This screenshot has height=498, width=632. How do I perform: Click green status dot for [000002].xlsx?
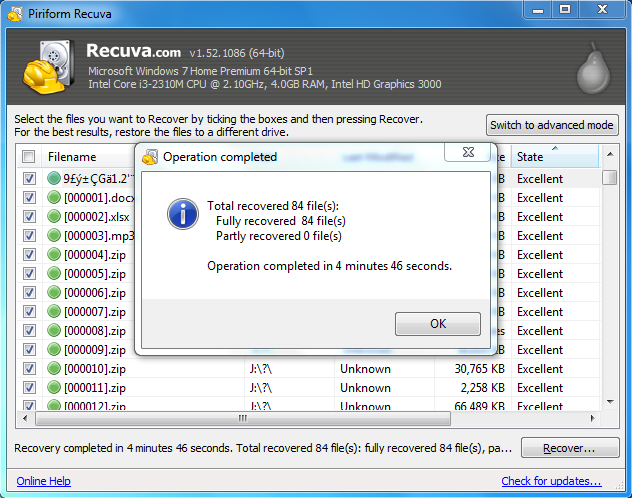54,216
